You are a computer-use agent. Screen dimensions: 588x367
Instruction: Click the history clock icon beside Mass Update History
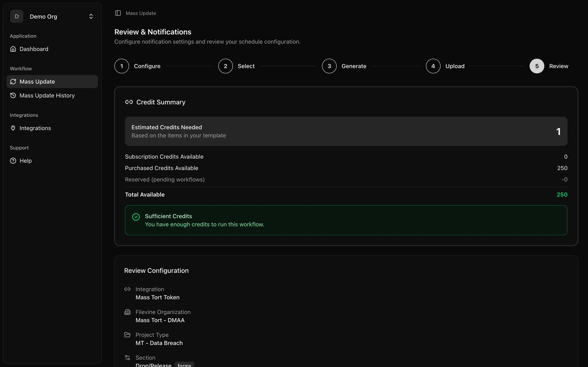[x=13, y=95]
